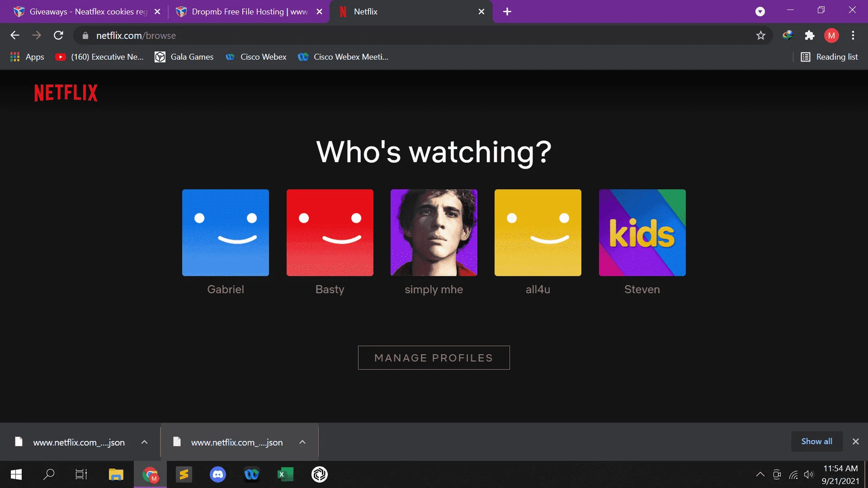The width and height of the screenshot is (868, 488).
Task: Show hidden system tray icons
Action: pos(760,474)
